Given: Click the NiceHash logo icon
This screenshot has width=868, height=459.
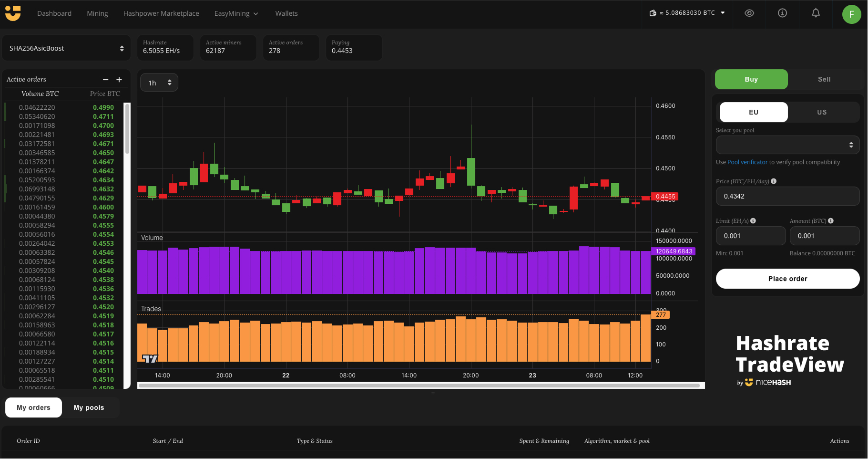Looking at the screenshot, I should click(x=13, y=13).
